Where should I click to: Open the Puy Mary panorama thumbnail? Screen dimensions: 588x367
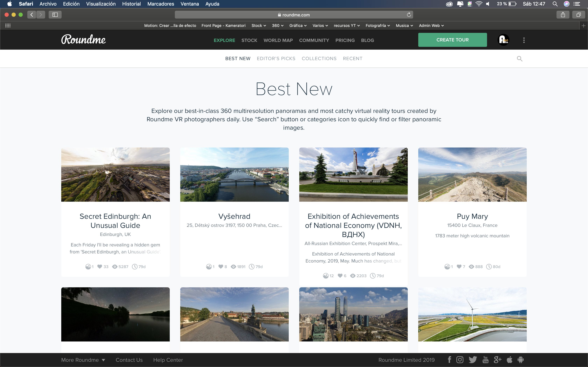coord(472,175)
